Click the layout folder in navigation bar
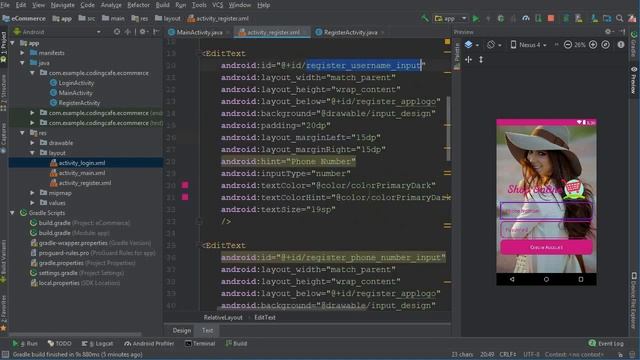The image size is (640, 360). coord(168,18)
